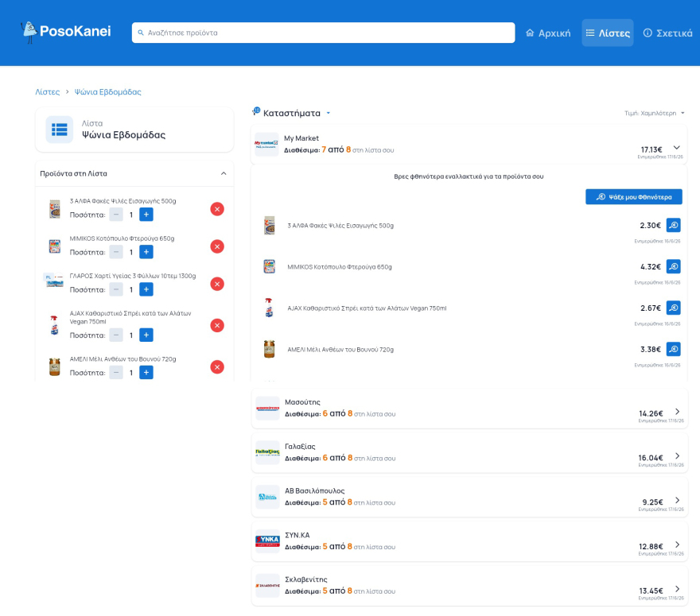Increase quantity of ΓΛΑΡΟΣ Χαρτί Υγείας
Viewport: 700px width, 616px height.
146,289
